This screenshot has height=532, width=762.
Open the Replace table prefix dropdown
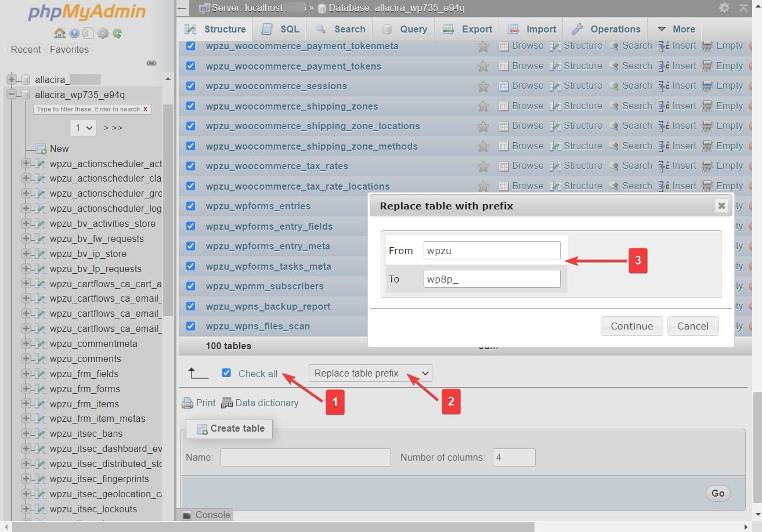pyautogui.click(x=370, y=373)
